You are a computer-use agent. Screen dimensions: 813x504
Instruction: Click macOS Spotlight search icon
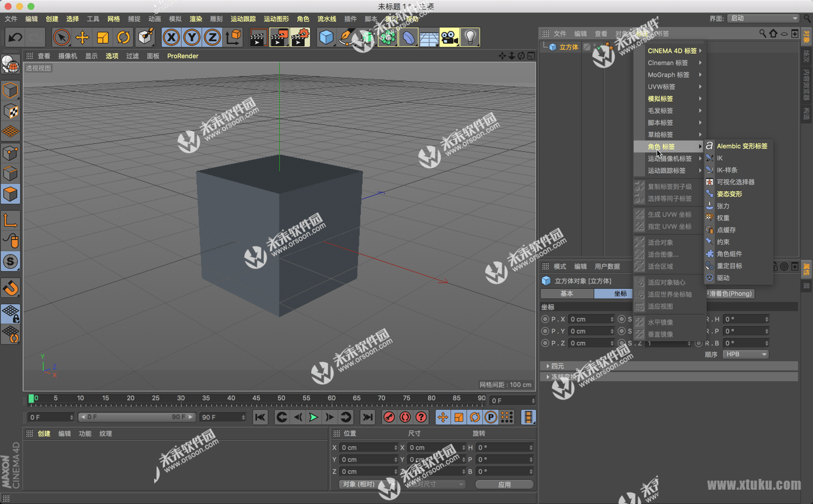[x=807, y=19]
